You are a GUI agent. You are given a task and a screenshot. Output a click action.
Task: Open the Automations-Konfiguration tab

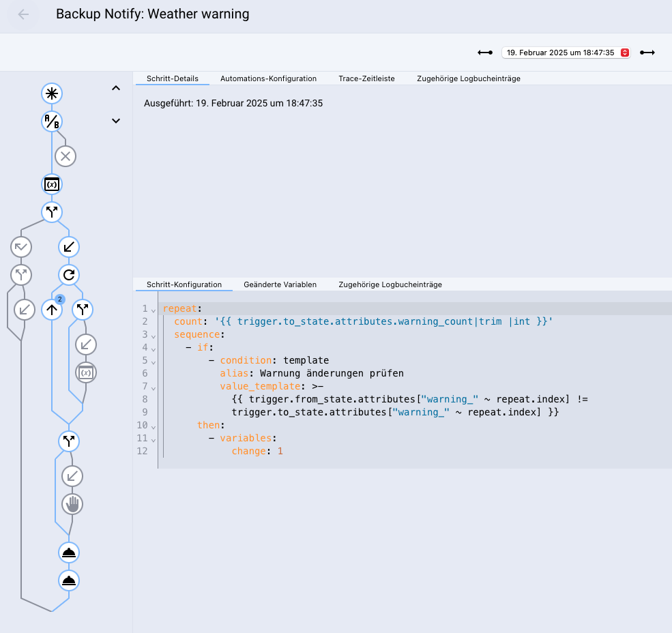coord(268,78)
